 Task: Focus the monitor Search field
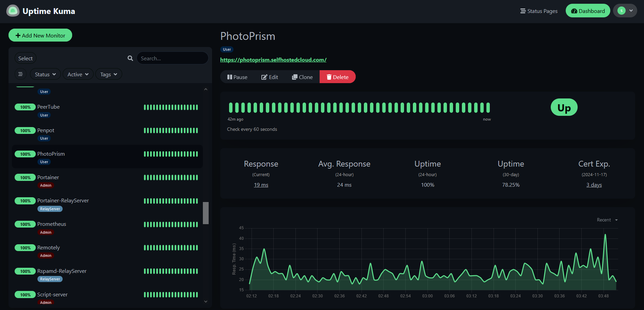pyautogui.click(x=172, y=58)
